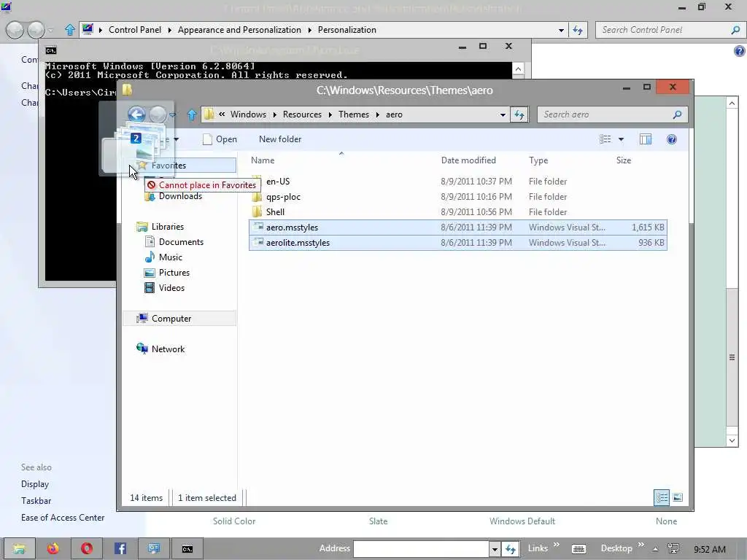
Task: Open the view options icon in the Explorer toolbar
Action: 605,139
